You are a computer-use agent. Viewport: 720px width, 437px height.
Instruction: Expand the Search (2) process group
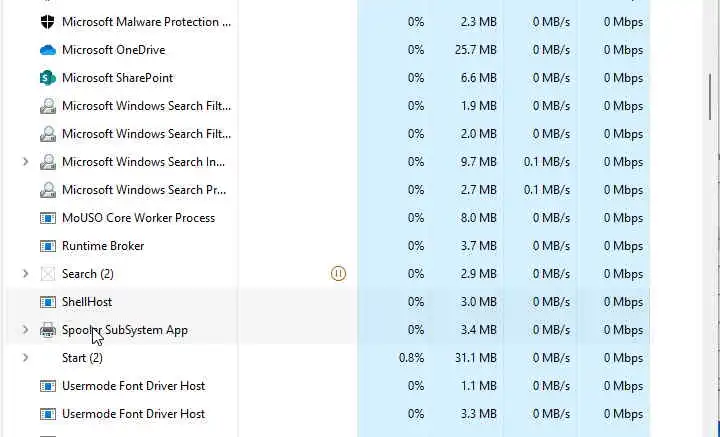(x=25, y=274)
